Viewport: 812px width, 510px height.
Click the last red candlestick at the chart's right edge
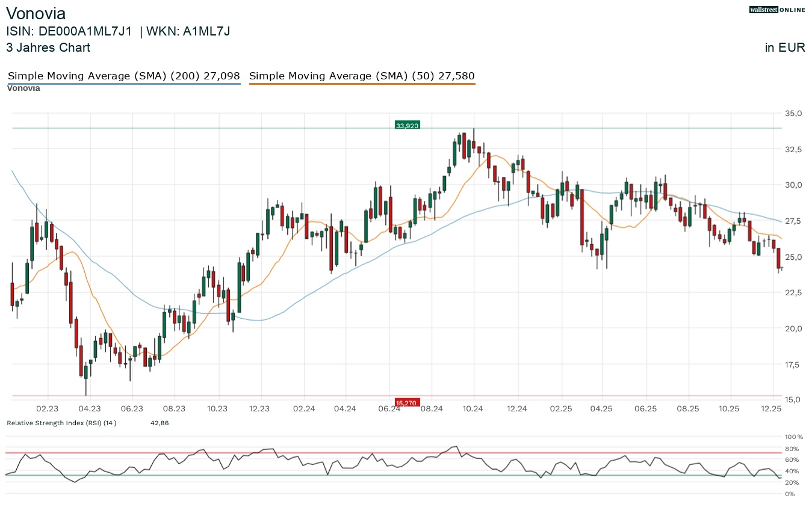(779, 258)
